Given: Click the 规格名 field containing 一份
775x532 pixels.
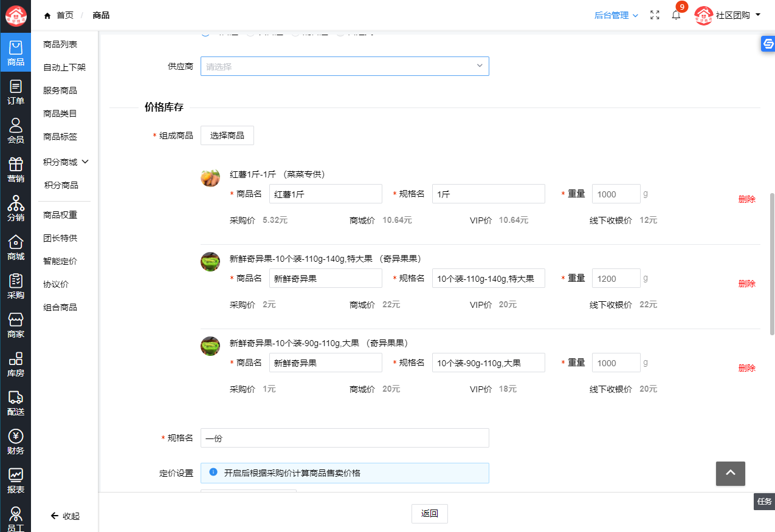Looking at the screenshot, I should (x=344, y=438).
